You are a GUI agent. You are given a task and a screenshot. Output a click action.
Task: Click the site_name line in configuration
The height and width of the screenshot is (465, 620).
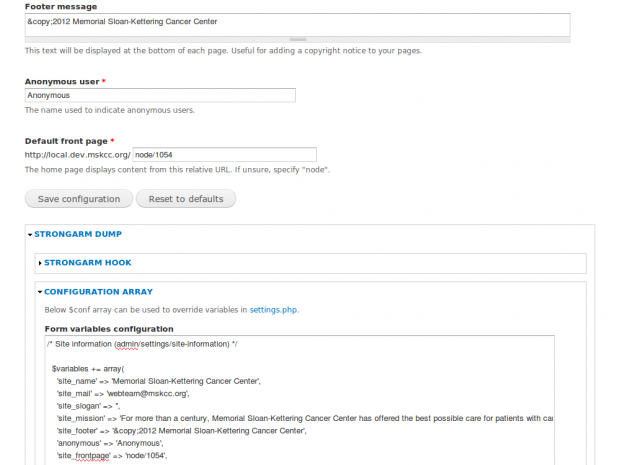pos(159,381)
